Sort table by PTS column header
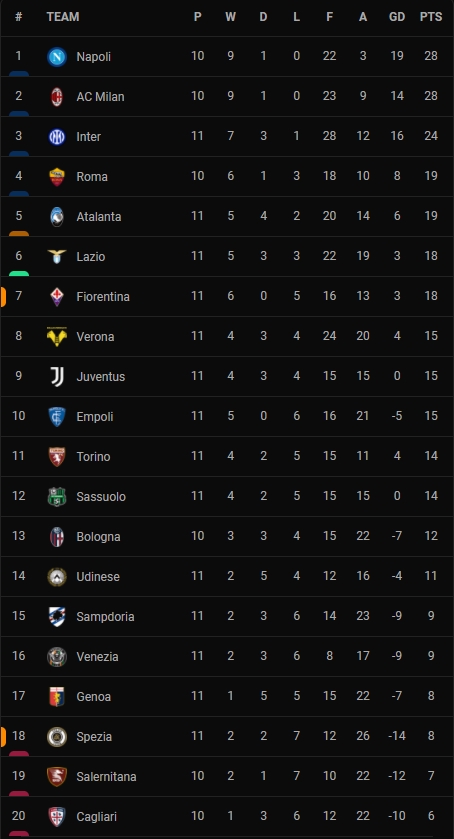Screen dimensions: 454x839 pos(431,17)
